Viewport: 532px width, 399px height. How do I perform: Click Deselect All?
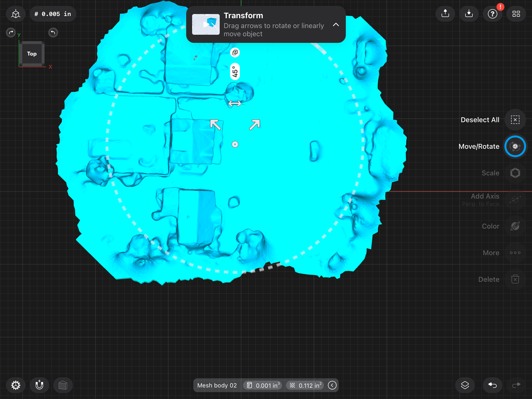coord(515,120)
